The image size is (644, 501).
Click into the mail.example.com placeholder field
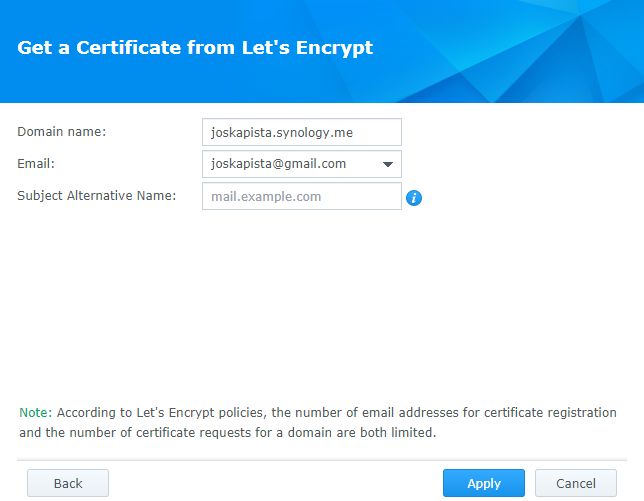pos(301,196)
